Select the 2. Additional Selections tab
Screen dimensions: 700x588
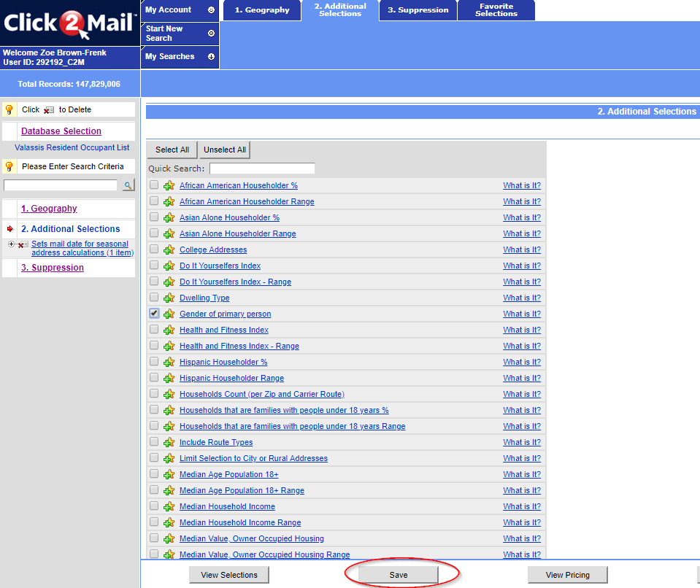tap(340, 10)
